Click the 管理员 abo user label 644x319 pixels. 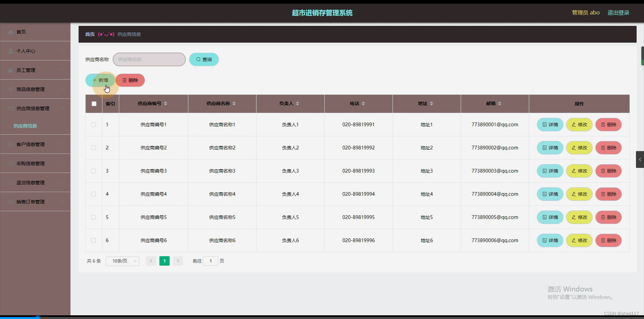click(586, 13)
